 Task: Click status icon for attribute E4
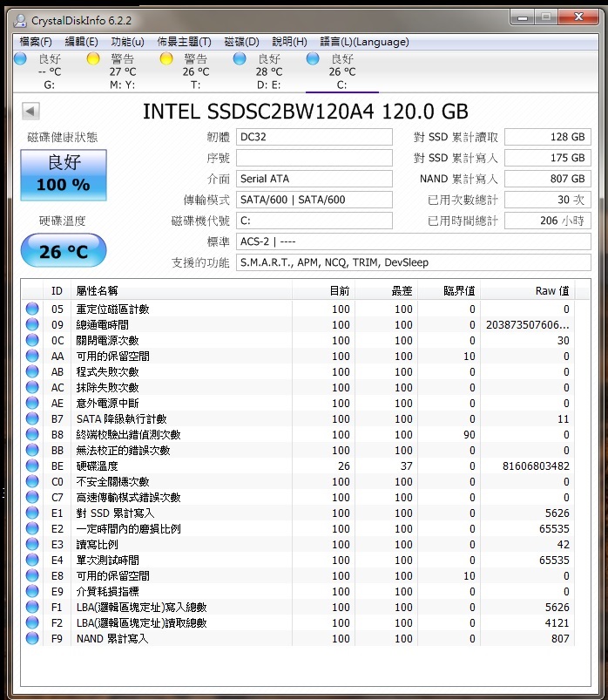pyautogui.click(x=32, y=560)
